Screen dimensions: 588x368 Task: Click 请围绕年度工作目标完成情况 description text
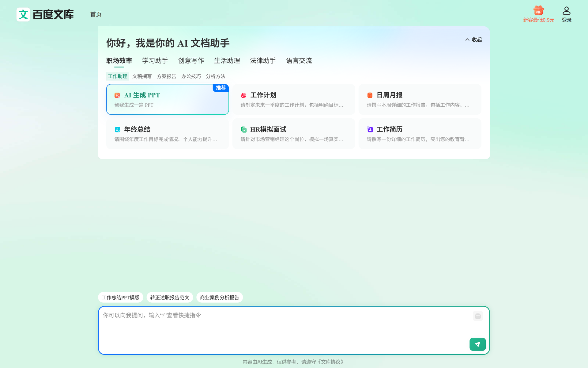coord(166,139)
